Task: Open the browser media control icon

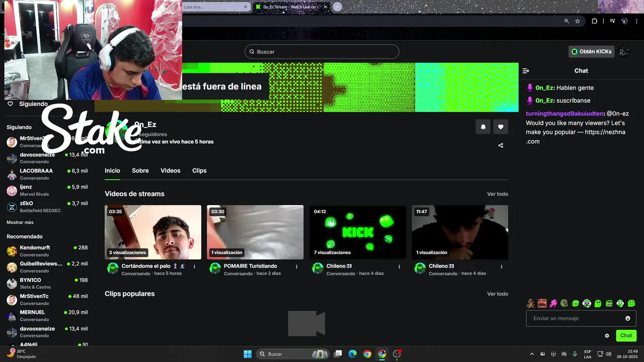Action: (612, 21)
